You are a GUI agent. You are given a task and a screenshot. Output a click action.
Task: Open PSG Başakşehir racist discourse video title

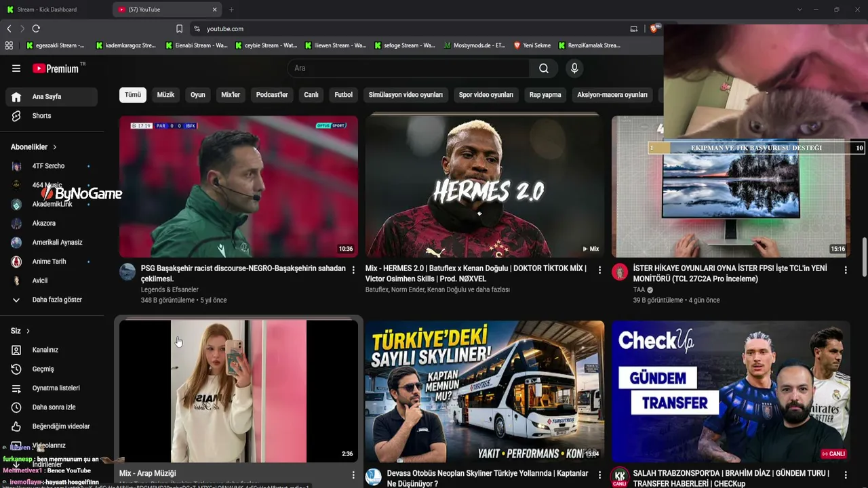tap(243, 274)
